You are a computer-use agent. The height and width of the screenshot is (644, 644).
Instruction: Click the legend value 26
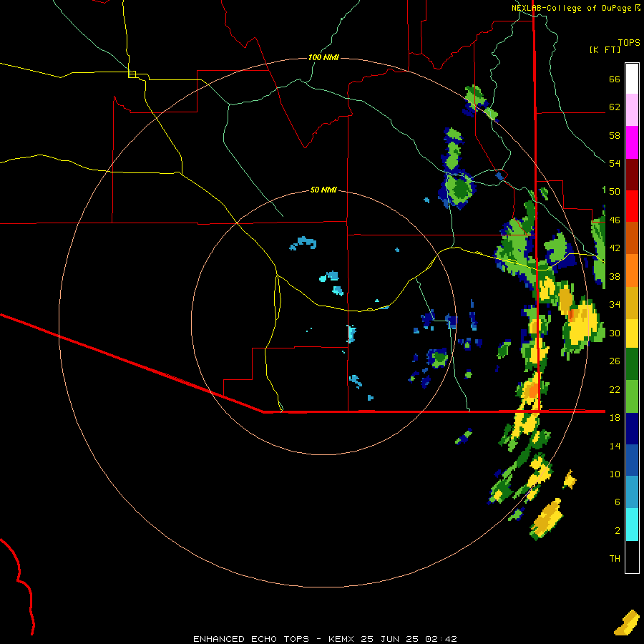pos(615,361)
